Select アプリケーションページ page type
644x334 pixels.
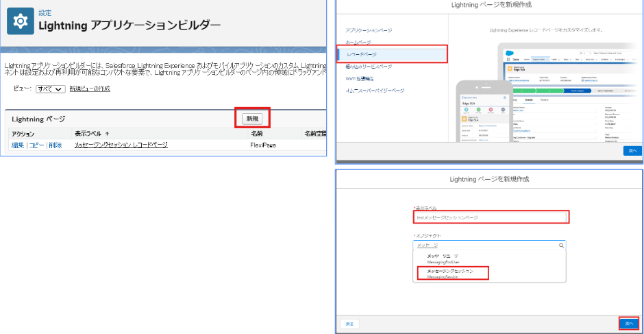(369, 30)
